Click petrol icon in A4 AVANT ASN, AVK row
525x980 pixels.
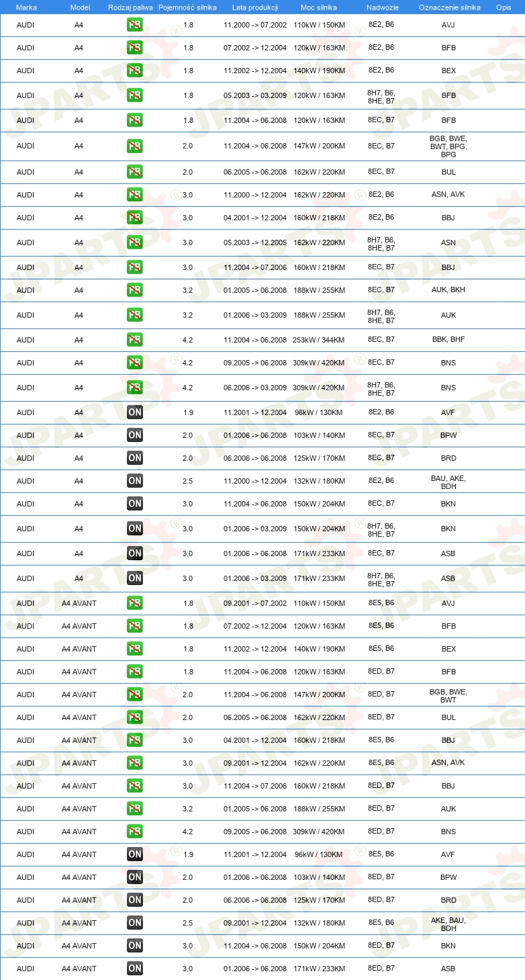pos(135,763)
